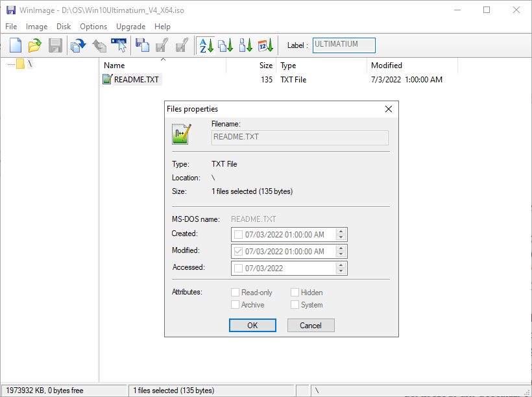Click the 7/3/2022 1:00:00 AM modified cell

407,79
